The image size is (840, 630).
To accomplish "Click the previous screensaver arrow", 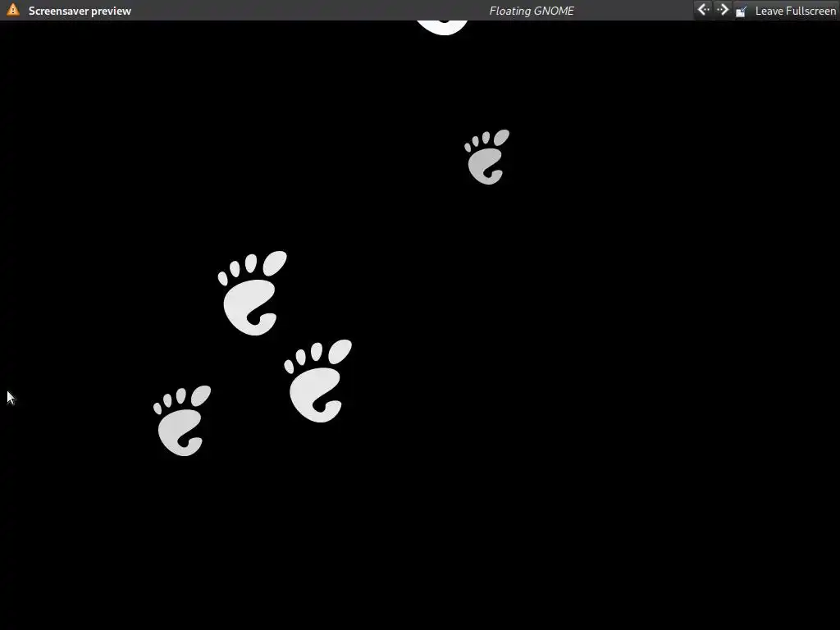I will 703,10.
